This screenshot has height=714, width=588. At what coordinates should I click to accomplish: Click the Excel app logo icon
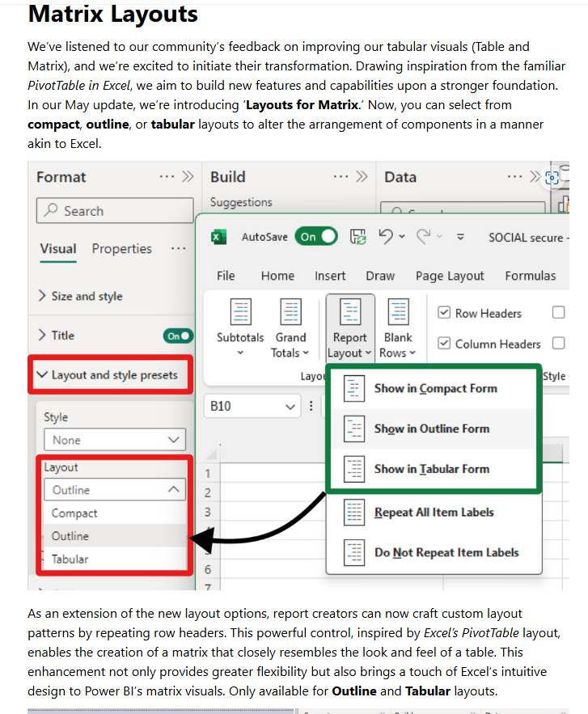coord(219,237)
